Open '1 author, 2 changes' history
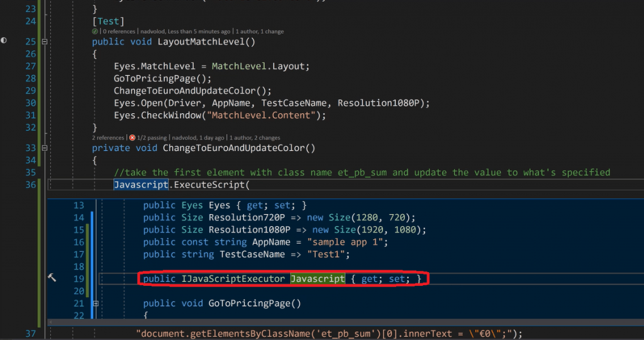The height and width of the screenshot is (340, 644). pos(256,137)
